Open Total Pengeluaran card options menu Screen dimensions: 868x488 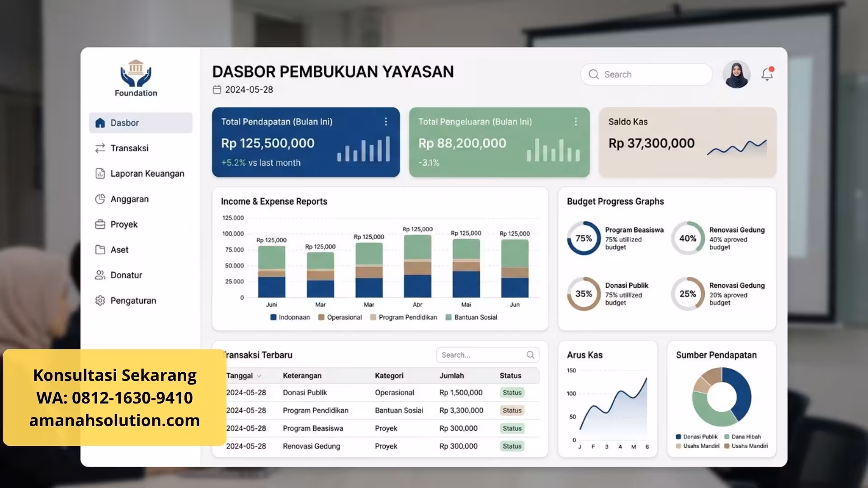576,122
